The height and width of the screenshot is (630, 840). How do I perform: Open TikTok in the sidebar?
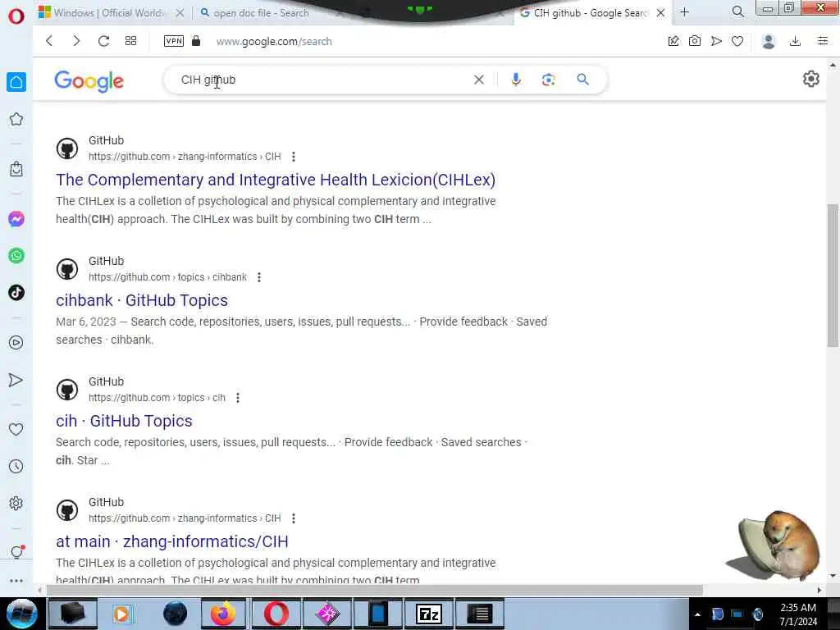click(x=16, y=293)
